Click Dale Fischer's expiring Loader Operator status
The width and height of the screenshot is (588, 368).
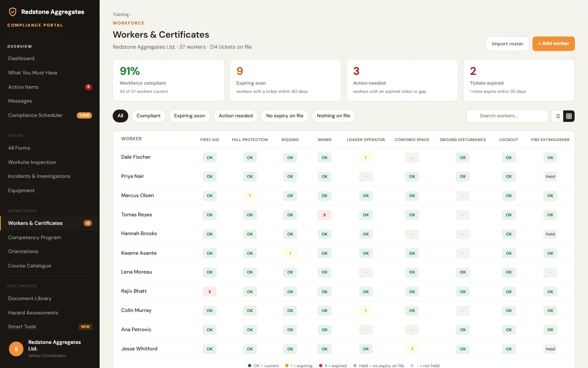click(x=366, y=157)
